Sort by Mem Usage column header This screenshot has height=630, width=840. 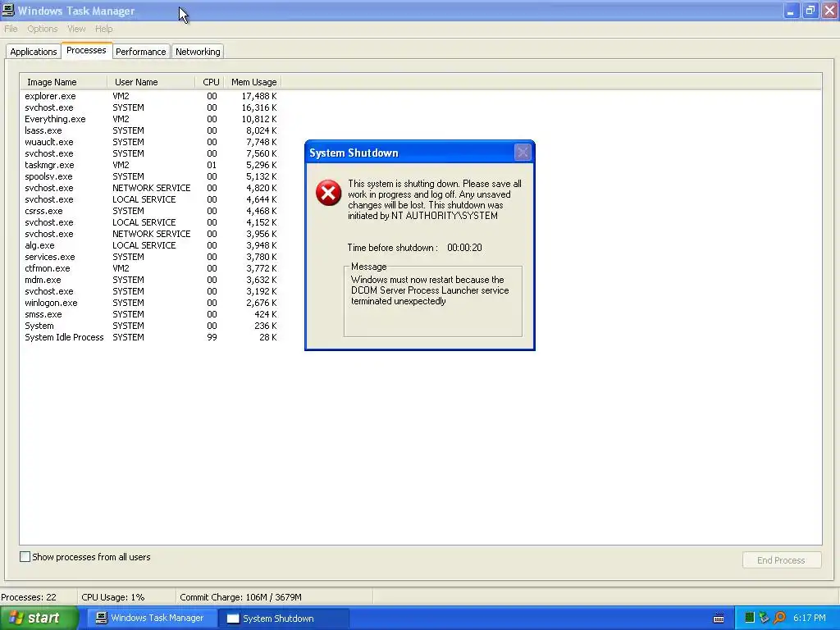click(x=253, y=82)
